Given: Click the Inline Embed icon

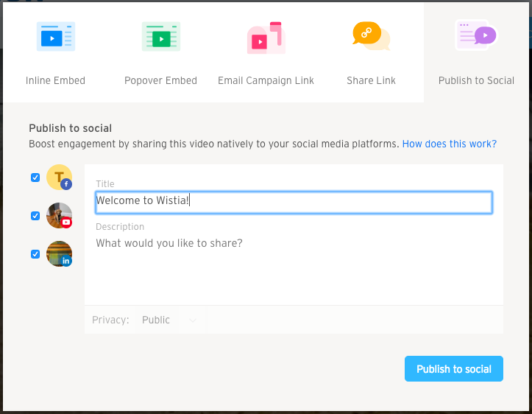Looking at the screenshot, I should 56,36.
